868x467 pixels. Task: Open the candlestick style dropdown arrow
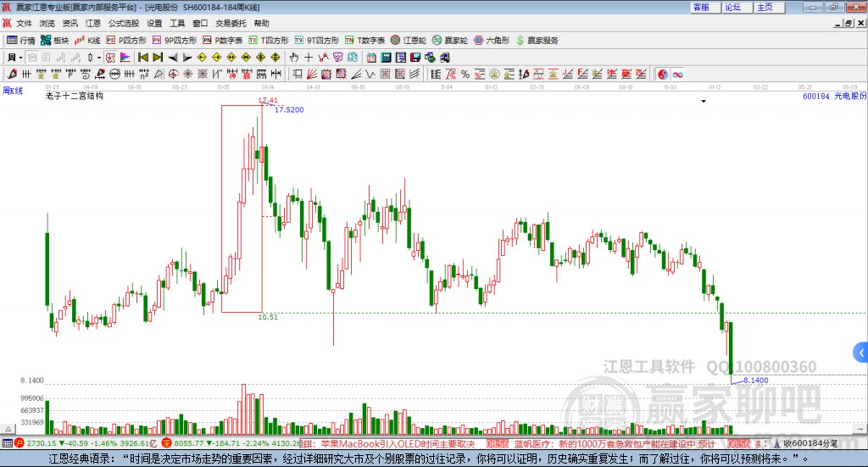point(99,58)
